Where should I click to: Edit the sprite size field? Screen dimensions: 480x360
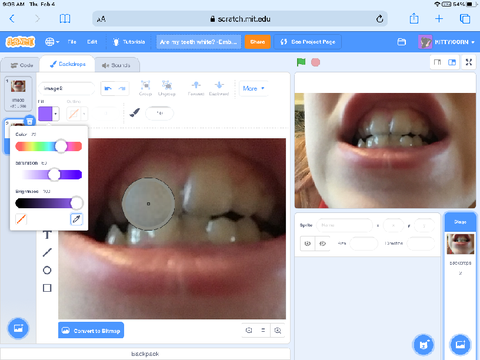pos(364,244)
